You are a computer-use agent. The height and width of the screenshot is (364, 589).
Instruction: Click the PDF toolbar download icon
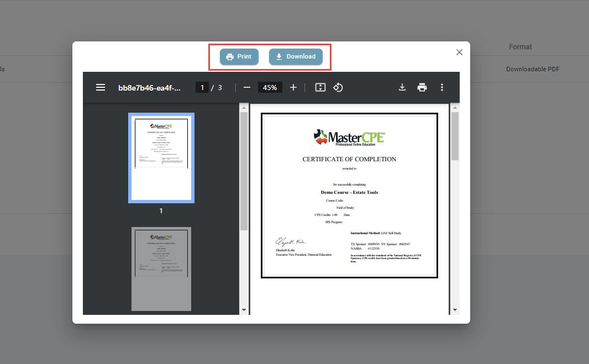coord(402,87)
